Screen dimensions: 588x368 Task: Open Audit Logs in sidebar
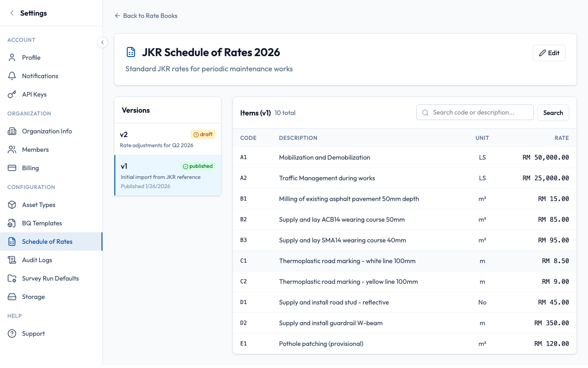[x=37, y=260]
